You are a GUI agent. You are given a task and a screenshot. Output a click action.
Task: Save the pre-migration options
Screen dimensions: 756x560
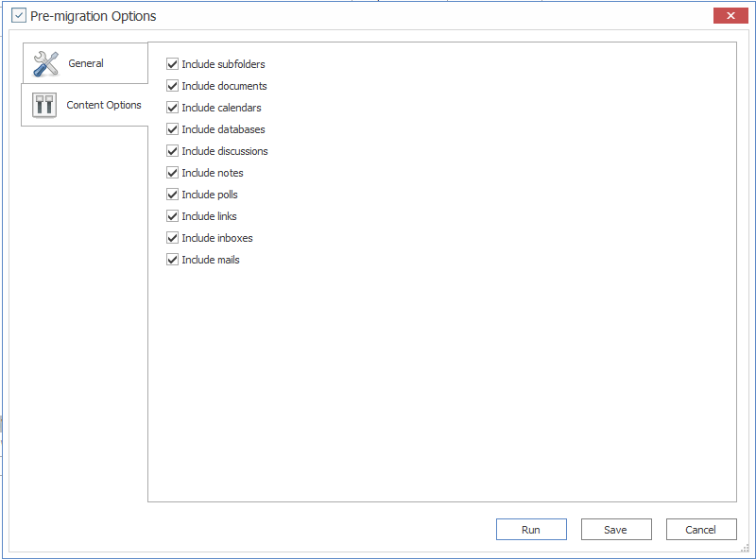[x=616, y=529]
